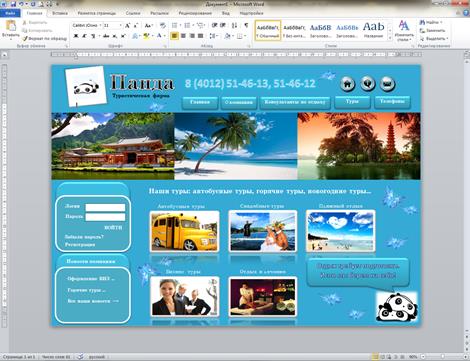Click the zoom slider in status bar
Screen dimensions: 470x361
(442, 357)
